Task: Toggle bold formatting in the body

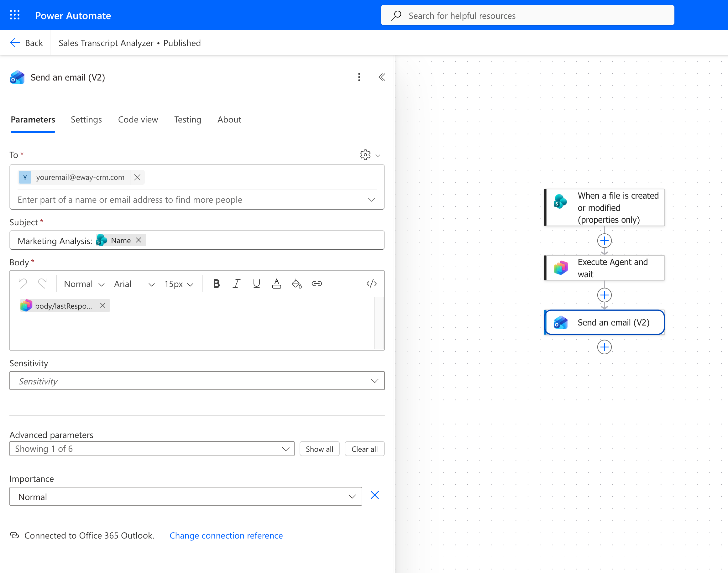Action: point(217,284)
